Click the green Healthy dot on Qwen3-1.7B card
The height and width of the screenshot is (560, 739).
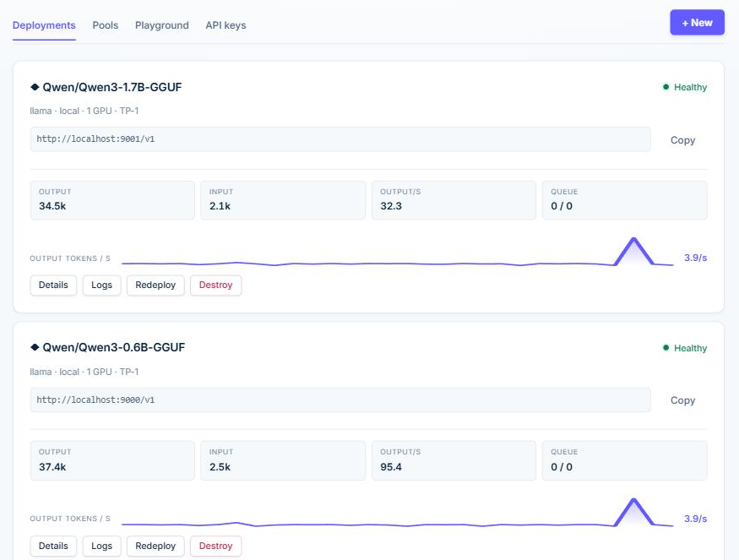coord(666,87)
